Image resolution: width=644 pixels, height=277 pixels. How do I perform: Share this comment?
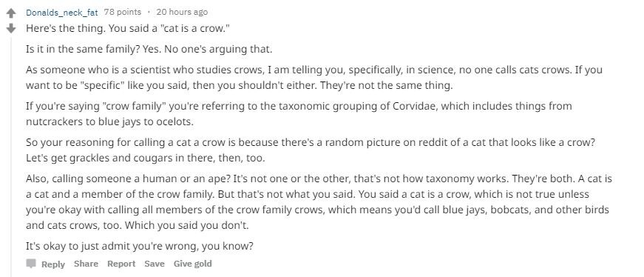(86, 264)
